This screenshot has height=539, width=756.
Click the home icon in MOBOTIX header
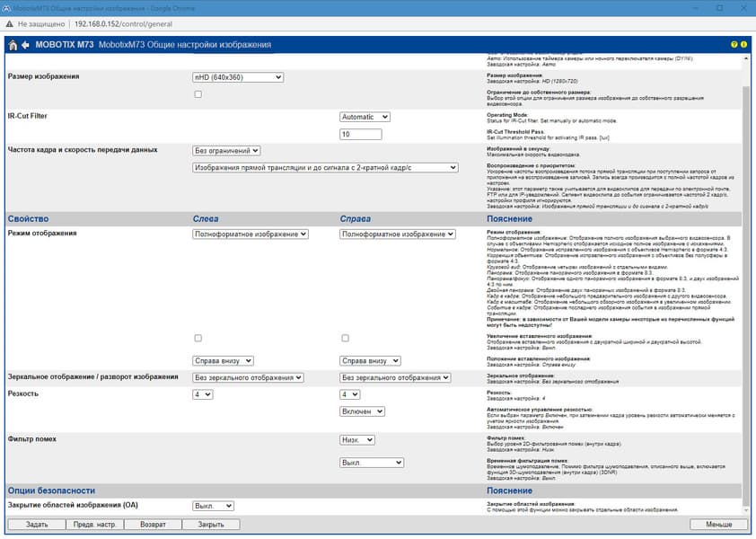click(13, 45)
